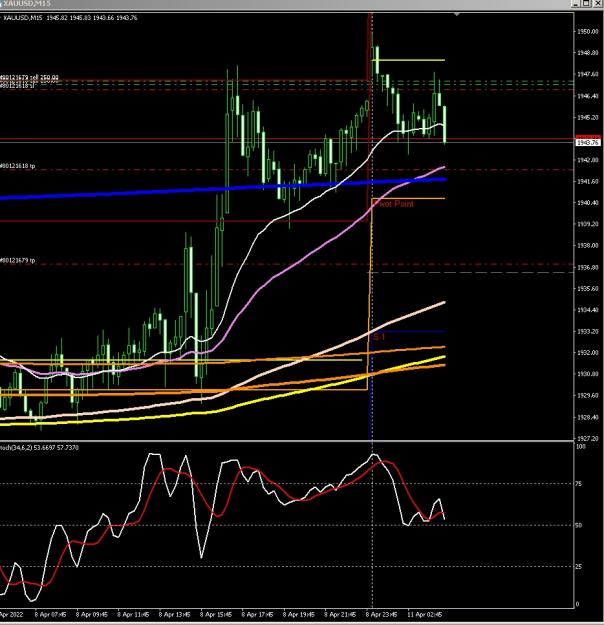
Task: Click the Stoch(34,6,2) indicator label
Action: pyautogui.click(x=39, y=448)
